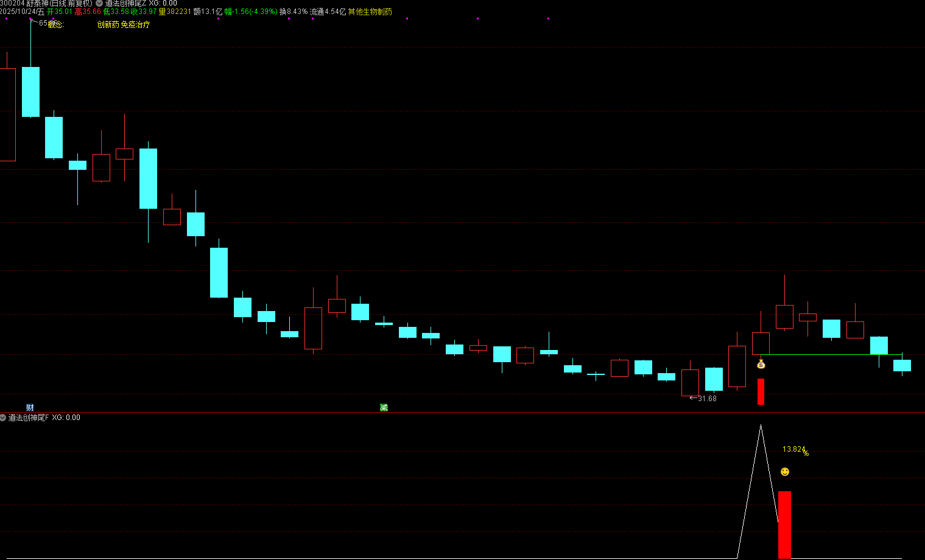
Task: Click the white spike peak in indicator panel
Action: point(761,427)
